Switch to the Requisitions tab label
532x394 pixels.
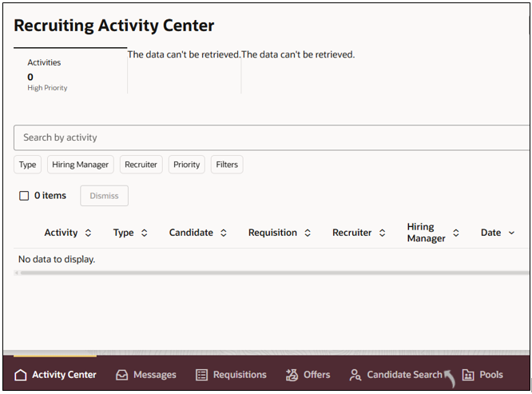pos(240,375)
